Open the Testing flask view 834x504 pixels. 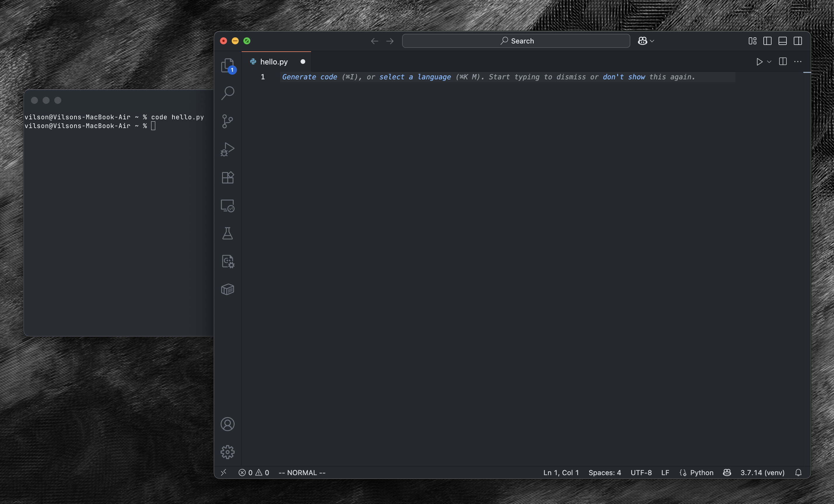point(227,233)
